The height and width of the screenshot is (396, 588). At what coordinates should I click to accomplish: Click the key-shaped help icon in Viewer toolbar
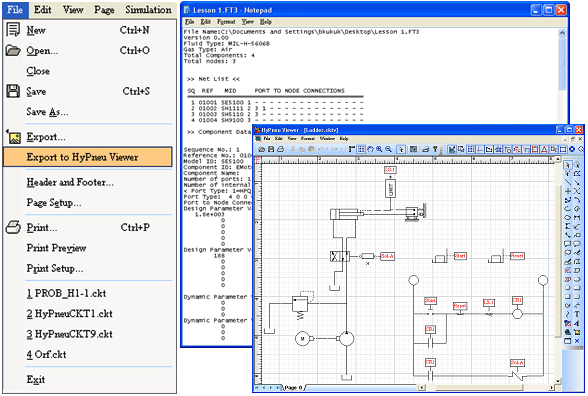click(435, 149)
